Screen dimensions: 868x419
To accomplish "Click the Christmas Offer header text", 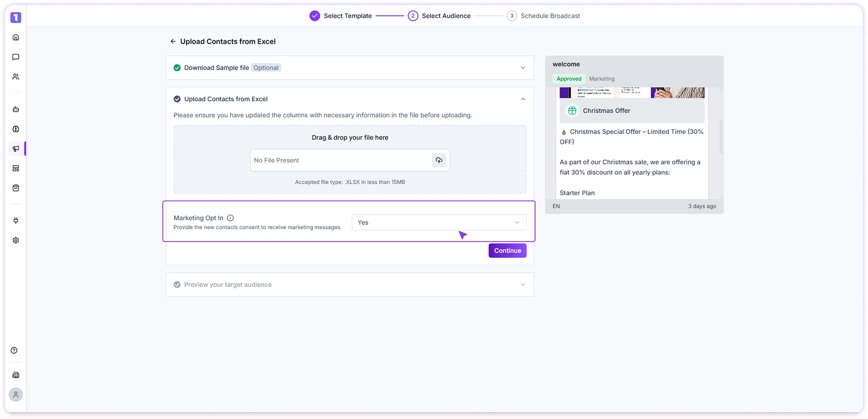I will pos(607,110).
